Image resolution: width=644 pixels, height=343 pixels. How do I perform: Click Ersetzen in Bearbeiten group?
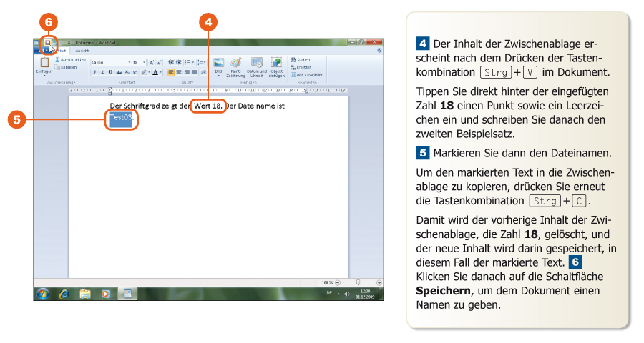tap(303, 67)
